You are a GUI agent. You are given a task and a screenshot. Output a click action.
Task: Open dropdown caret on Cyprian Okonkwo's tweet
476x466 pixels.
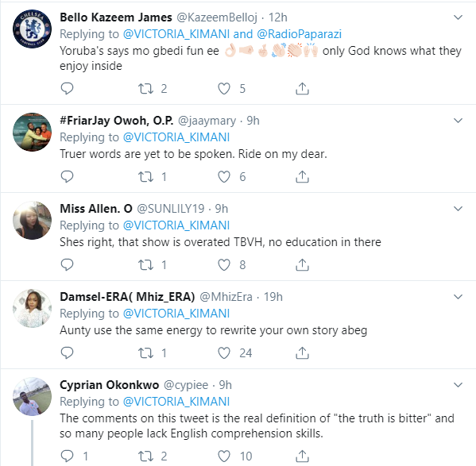458,385
